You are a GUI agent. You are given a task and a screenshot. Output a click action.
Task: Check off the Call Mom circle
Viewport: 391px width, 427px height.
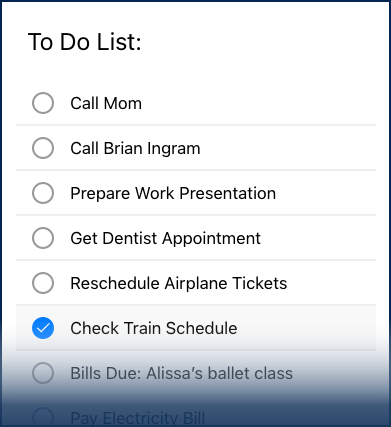(43, 103)
